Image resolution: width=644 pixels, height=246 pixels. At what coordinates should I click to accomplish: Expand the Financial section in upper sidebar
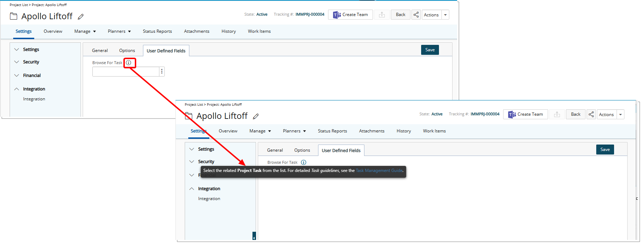(x=17, y=75)
